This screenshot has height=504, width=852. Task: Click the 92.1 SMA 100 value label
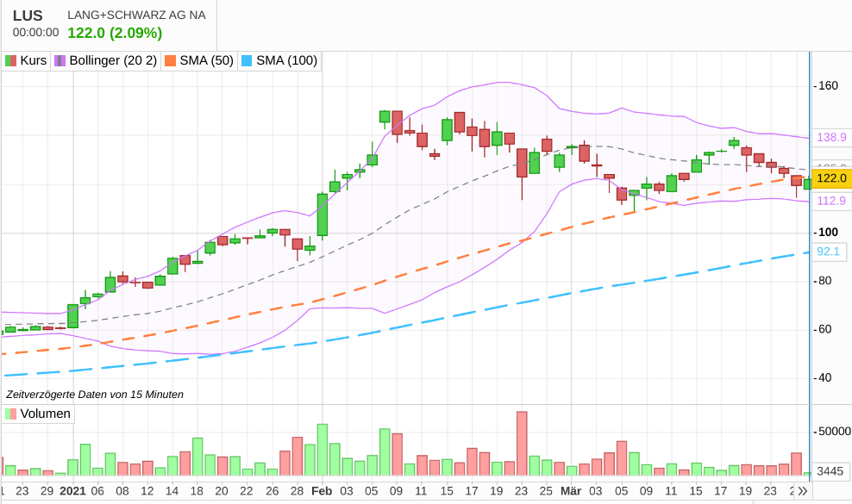829,252
